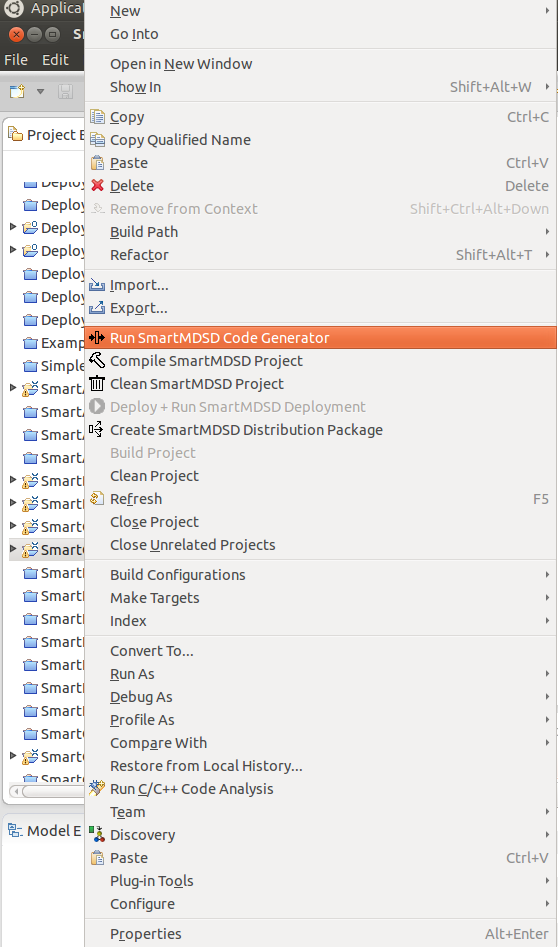Choose Convert To... entry
The image size is (558, 947).
click(x=320, y=651)
